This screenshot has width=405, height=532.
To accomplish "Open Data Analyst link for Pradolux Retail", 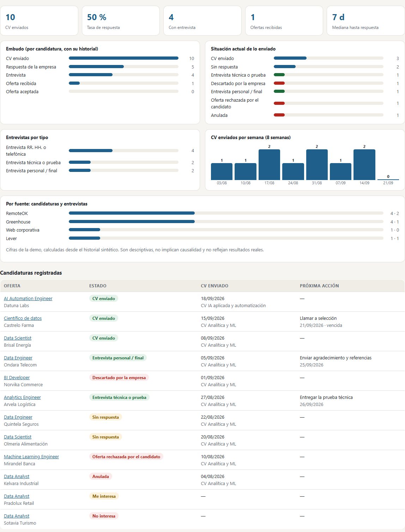I will click(x=17, y=496).
